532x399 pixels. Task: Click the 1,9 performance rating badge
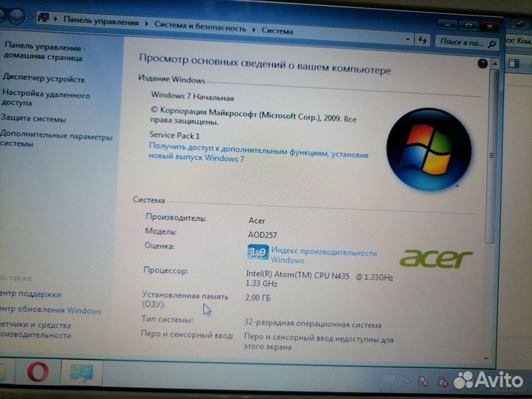point(258,252)
